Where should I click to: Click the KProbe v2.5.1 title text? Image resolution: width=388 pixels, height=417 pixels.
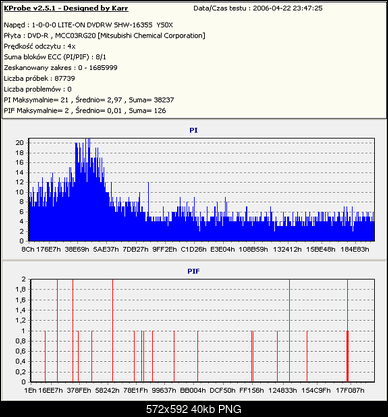point(66,8)
